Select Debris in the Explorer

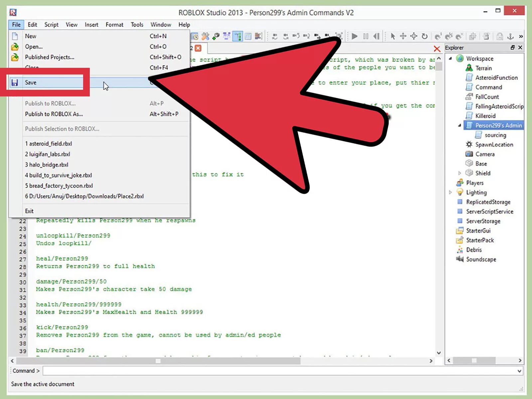(474, 250)
